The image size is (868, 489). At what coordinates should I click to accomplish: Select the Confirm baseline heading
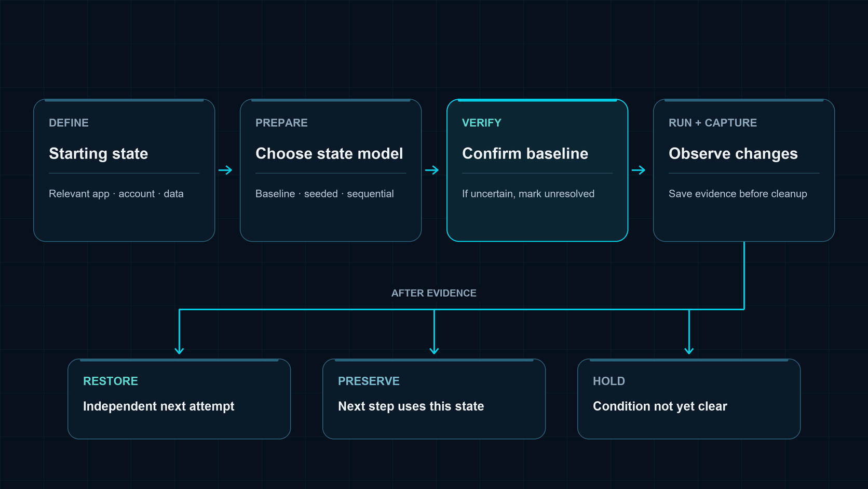pyautogui.click(x=525, y=153)
